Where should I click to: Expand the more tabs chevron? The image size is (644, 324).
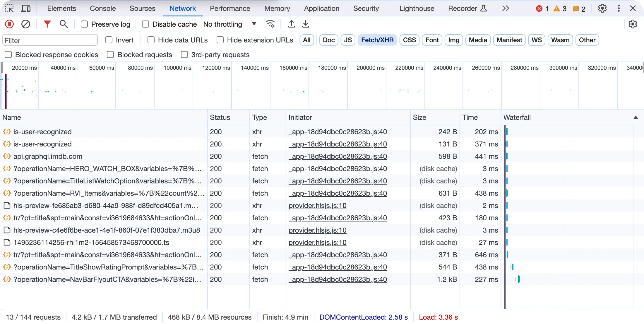click(506, 8)
